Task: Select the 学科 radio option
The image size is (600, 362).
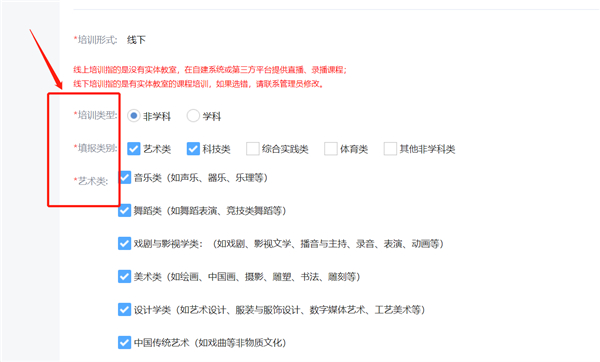Action: tap(193, 116)
